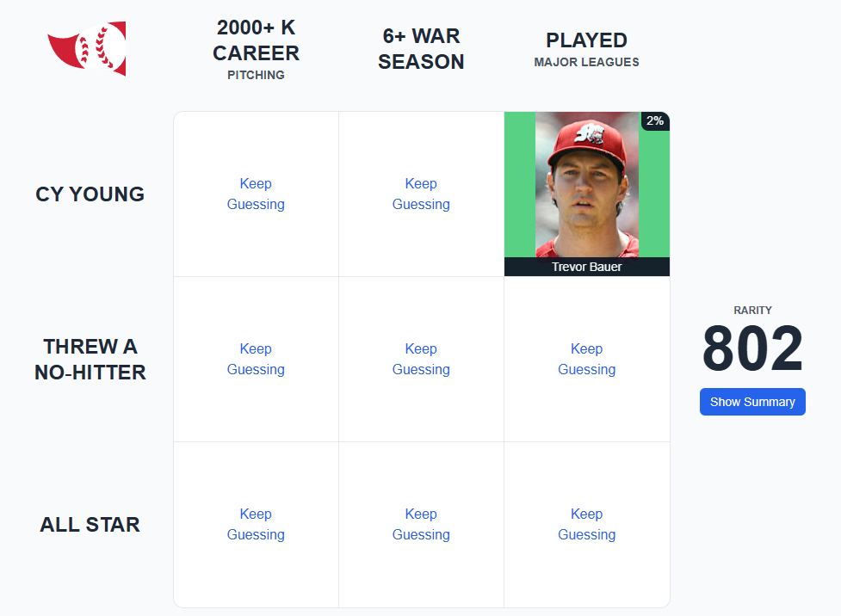Click the 6+ WAR Season column header
Screen dimensions: 841x616
click(x=421, y=49)
